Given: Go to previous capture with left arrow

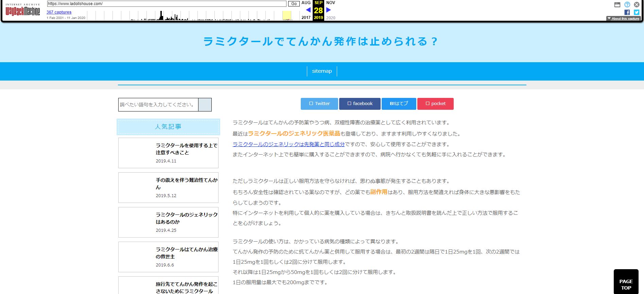Looking at the screenshot, I should click(x=308, y=10).
